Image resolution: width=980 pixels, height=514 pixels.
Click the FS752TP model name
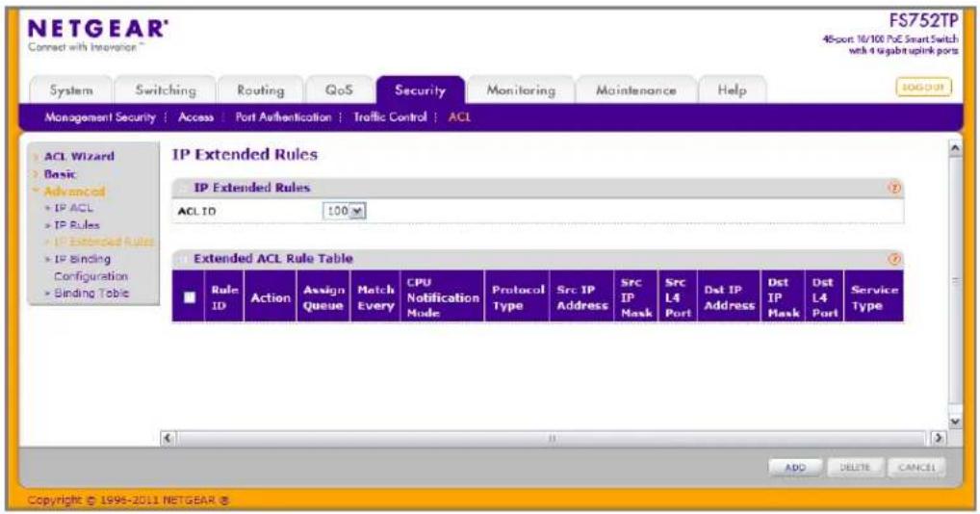click(923, 20)
